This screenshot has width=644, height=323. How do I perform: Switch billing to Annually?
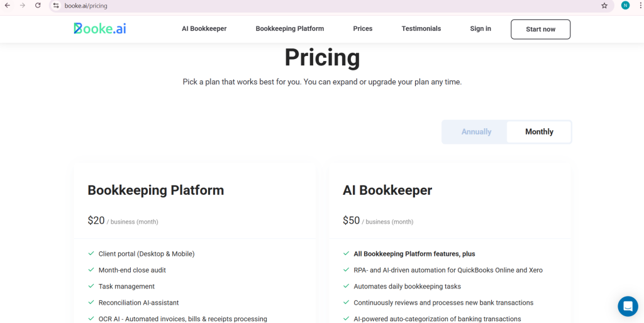click(476, 132)
